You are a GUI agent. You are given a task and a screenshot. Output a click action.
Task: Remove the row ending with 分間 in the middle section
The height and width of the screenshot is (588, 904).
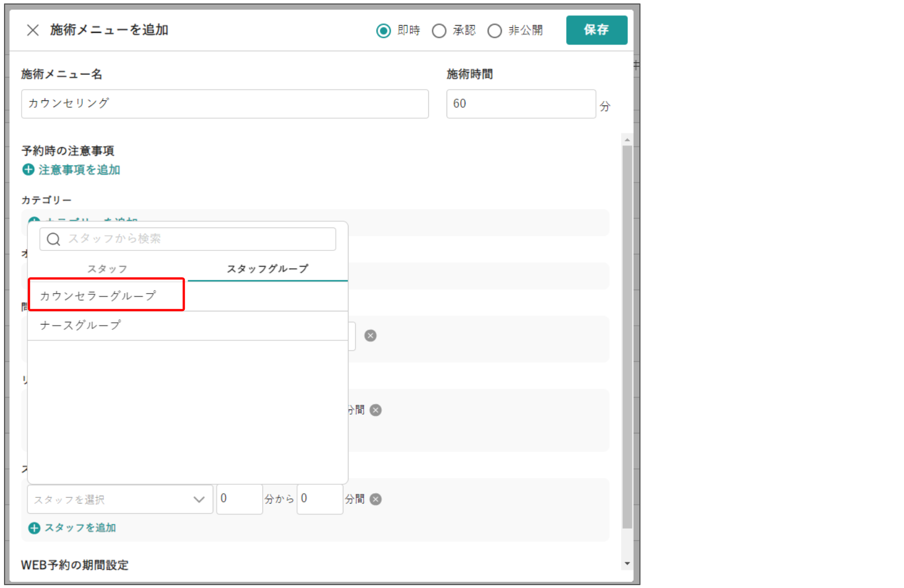point(375,410)
